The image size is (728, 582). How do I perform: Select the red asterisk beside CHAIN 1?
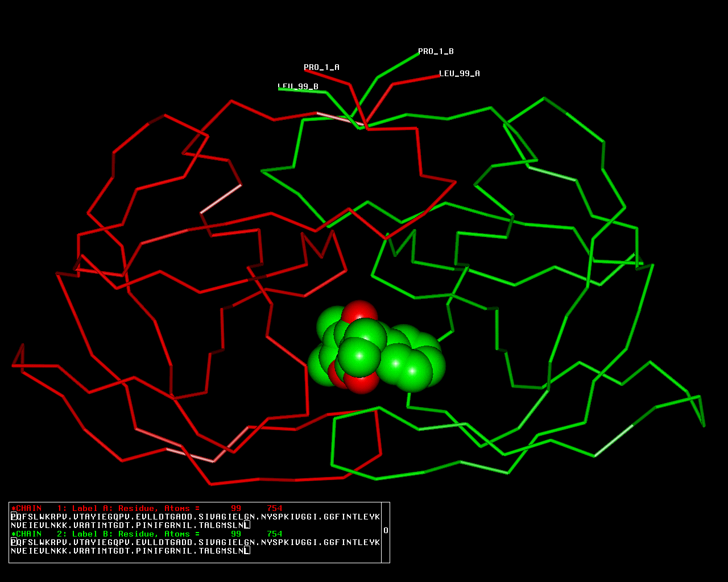13,509
